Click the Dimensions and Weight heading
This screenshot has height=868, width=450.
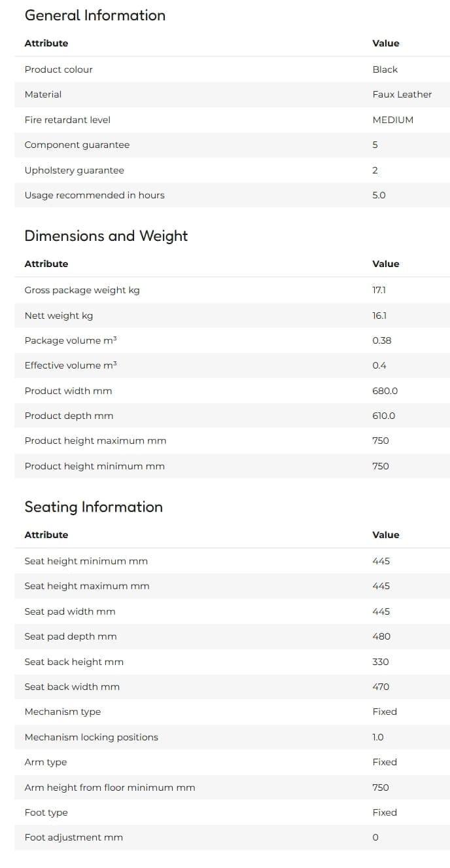(x=106, y=236)
